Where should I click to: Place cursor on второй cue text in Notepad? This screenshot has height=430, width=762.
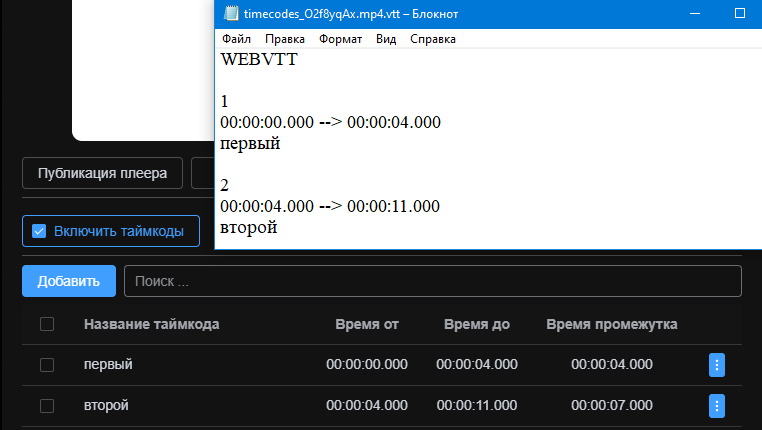pos(248,227)
